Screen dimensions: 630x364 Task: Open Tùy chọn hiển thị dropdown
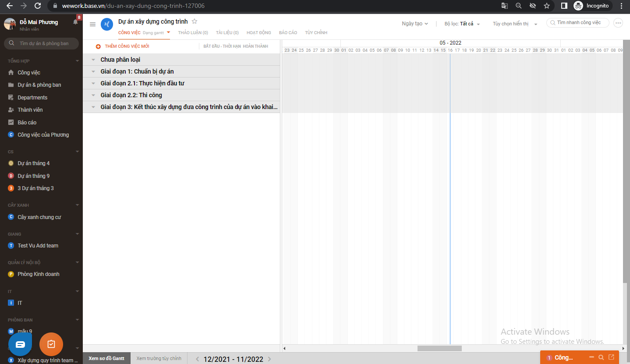515,24
